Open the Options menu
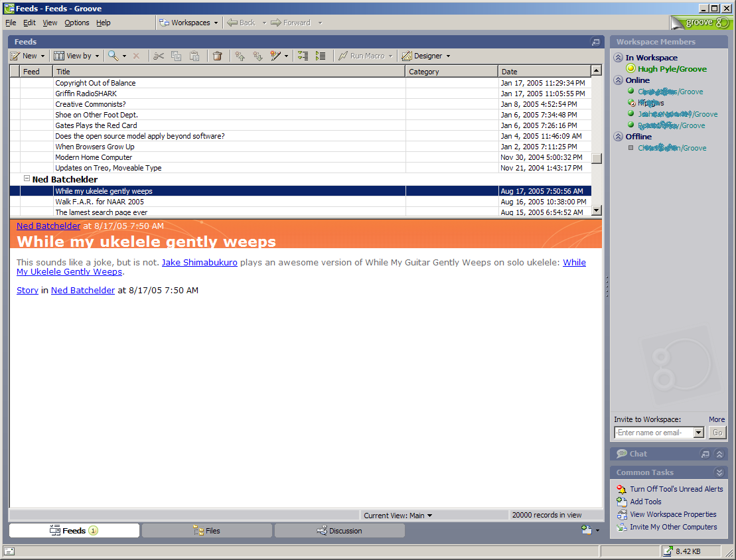Screen dimensions: 736x560 [77, 23]
